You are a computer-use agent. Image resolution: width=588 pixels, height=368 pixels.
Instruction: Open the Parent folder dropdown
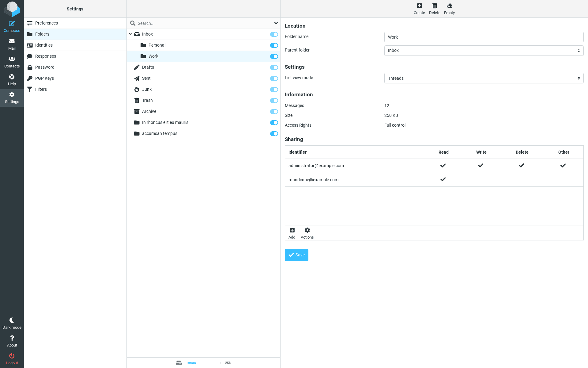(x=483, y=50)
